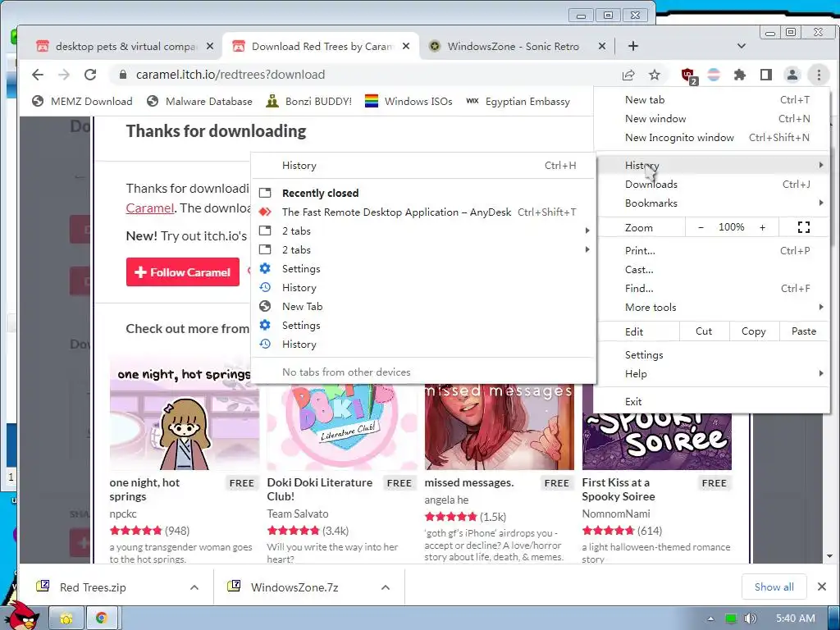The height and width of the screenshot is (630, 840).
Task: Select New tab from Chrome menu
Action: pos(712,99)
